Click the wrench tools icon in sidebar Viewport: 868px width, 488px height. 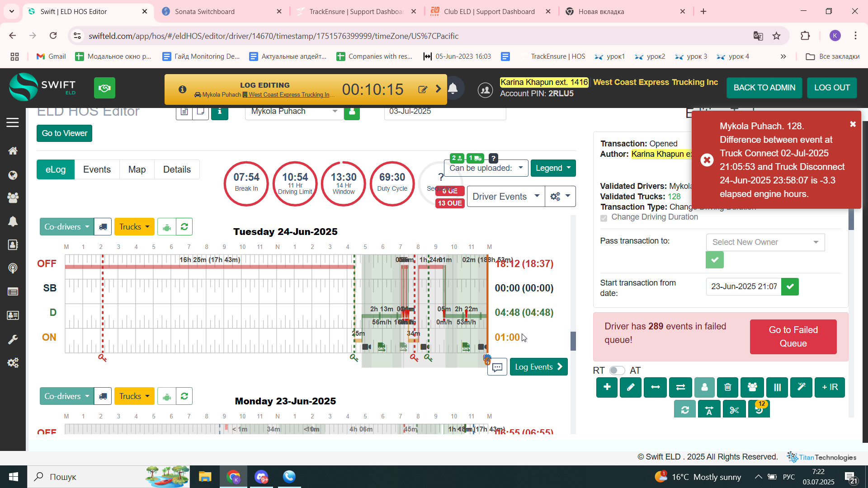[x=13, y=339]
